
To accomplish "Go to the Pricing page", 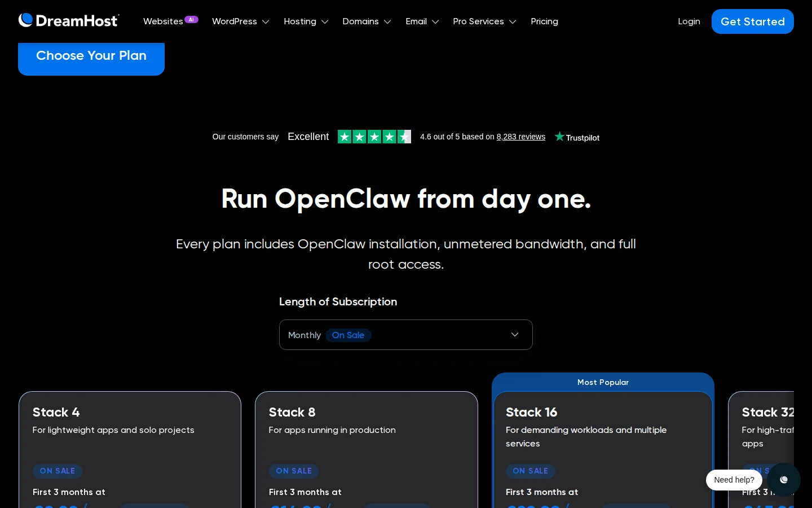I will pos(544,21).
